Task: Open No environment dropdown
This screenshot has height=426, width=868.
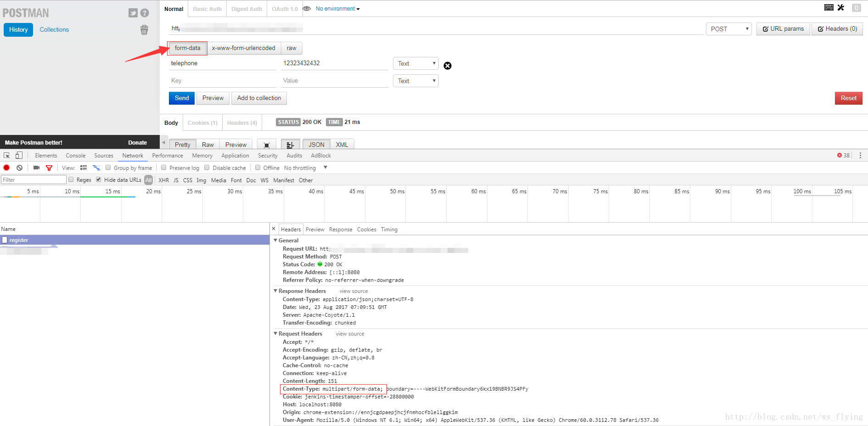Action: pyautogui.click(x=338, y=9)
